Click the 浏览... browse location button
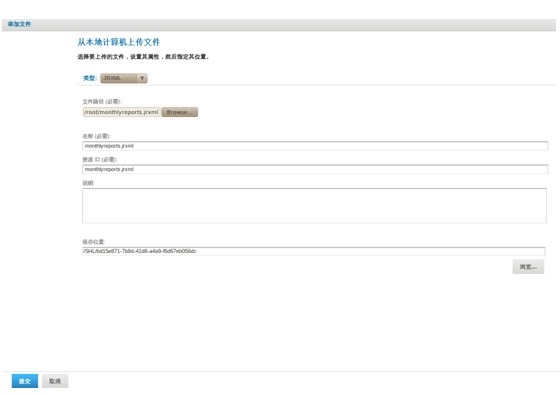The height and width of the screenshot is (394, 560). pos(528,267)
